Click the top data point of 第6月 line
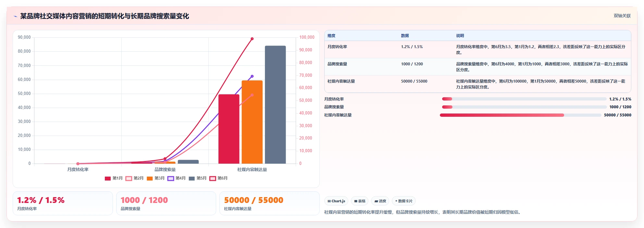The height and width of the screenshot is (228, 644). [252, 39]
